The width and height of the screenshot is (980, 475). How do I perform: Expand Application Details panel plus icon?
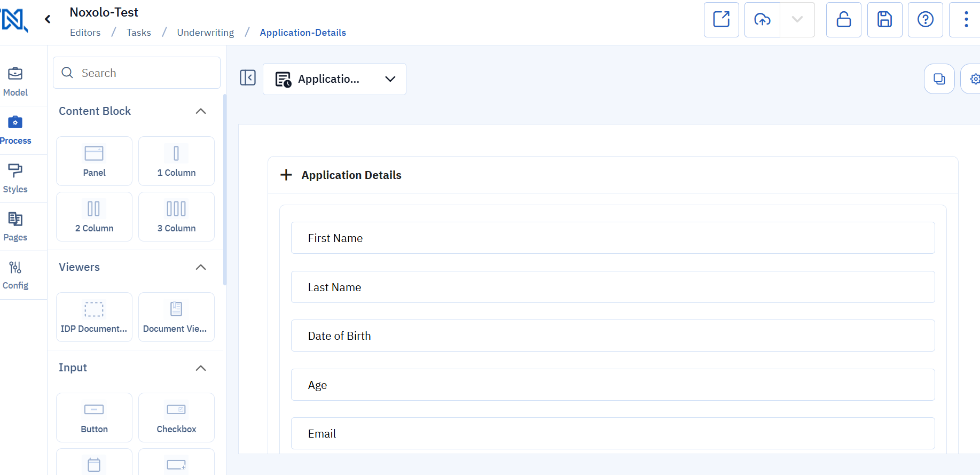pyautogui.click(x=286, y=175)
